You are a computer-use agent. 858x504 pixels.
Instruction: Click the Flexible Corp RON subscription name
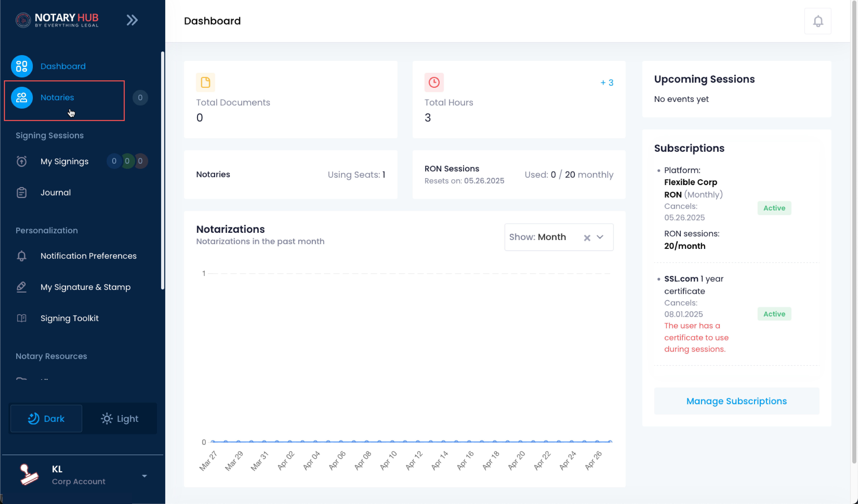point(691,188)
